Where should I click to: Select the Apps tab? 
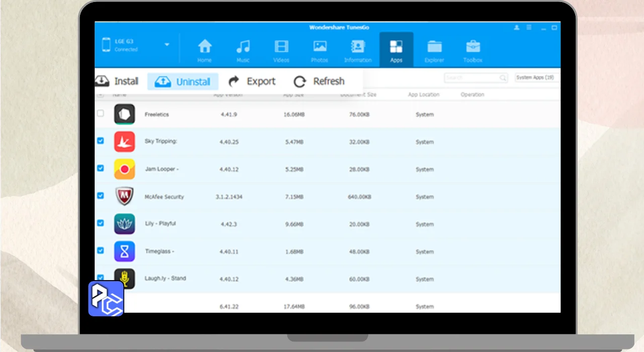point(396,50)
